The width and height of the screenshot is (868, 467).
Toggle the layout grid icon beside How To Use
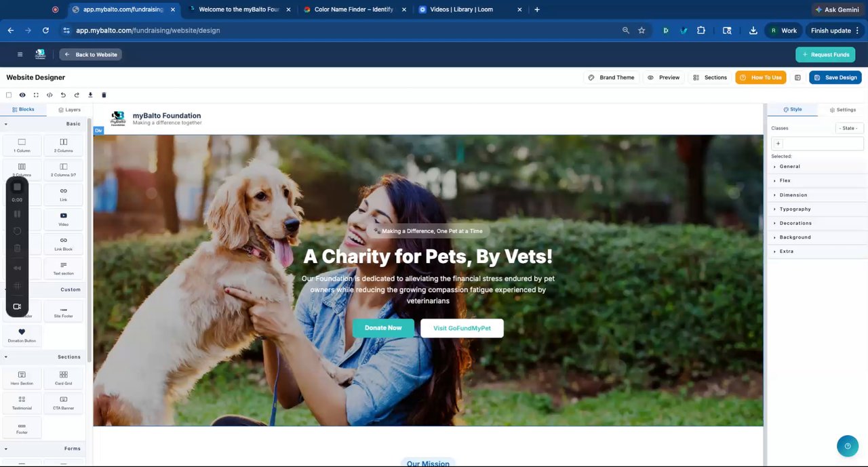797,77
